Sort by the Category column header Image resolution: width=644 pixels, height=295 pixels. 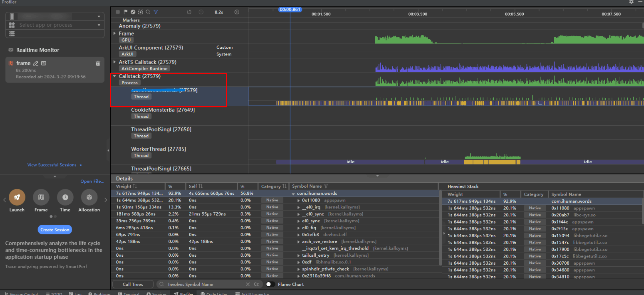pos(274,186)
